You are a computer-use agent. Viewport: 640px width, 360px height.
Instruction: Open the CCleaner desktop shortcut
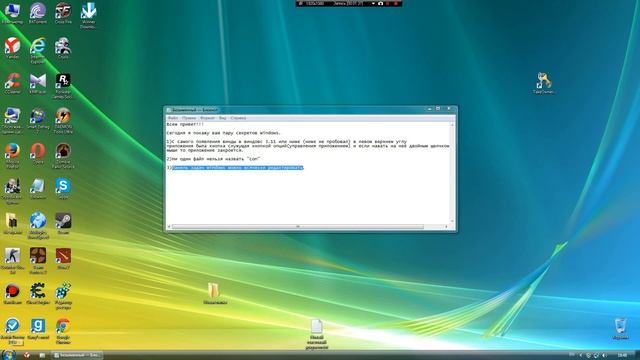point(12,83)
